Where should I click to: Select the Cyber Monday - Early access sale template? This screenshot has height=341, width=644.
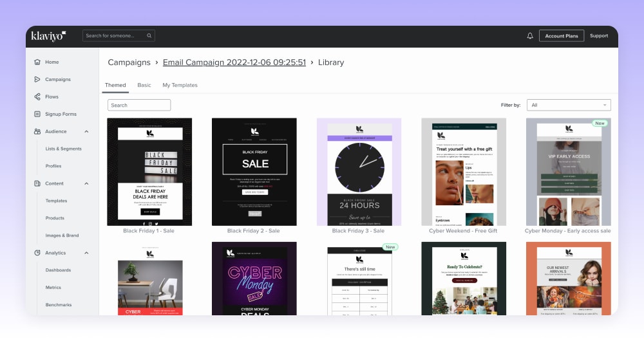click(x=569, y=172)
